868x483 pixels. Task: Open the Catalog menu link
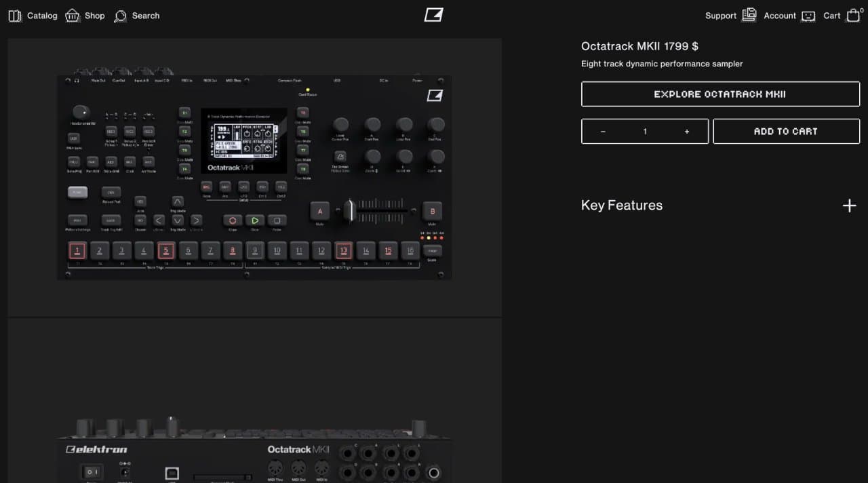[42, 16]
